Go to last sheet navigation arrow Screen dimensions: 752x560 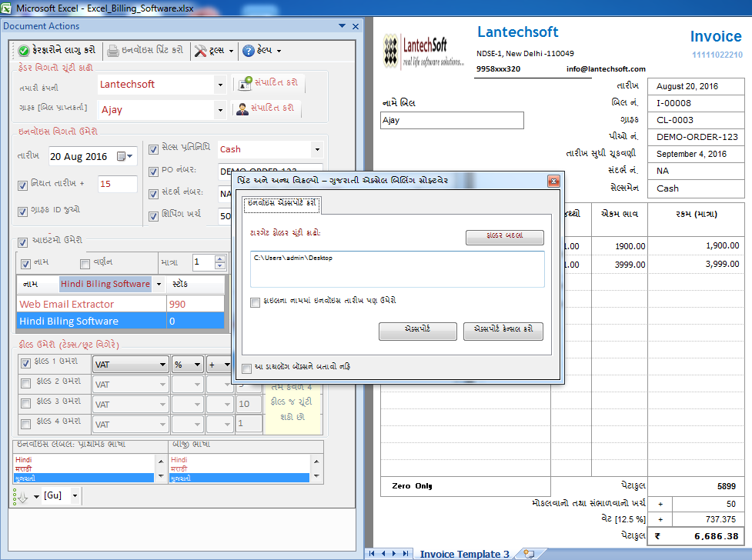[x=406, y=554]
